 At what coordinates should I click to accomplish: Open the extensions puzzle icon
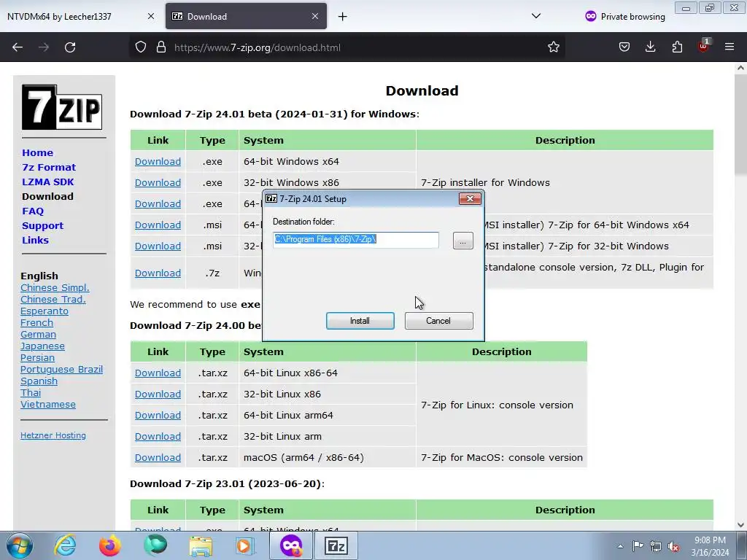677,47
